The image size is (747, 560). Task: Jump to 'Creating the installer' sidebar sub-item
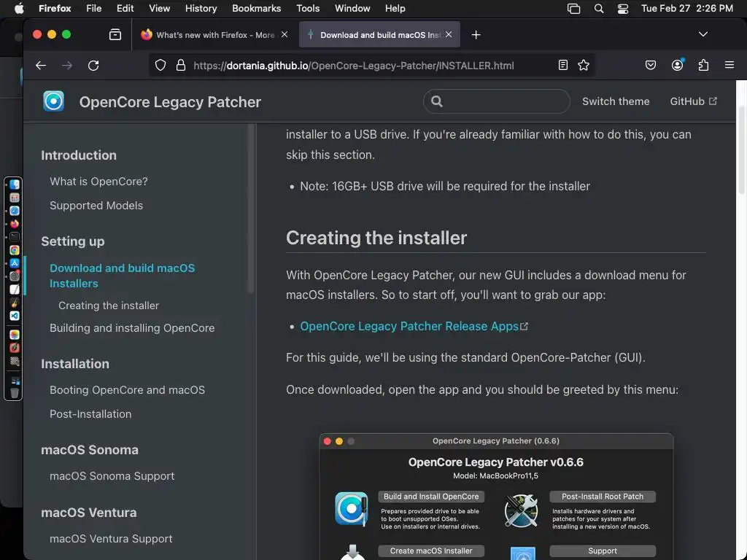109,306
